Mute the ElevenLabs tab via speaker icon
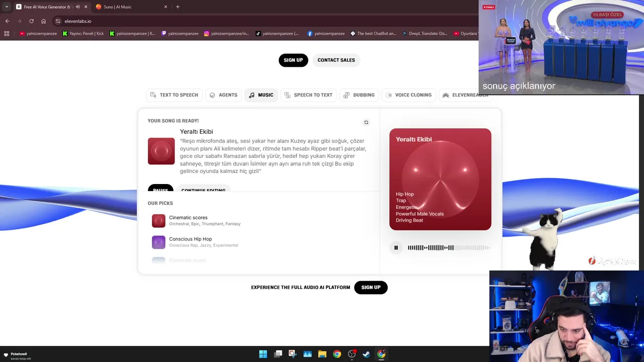The height and width of the screenshot is (362, 644). tap(77, 7)
